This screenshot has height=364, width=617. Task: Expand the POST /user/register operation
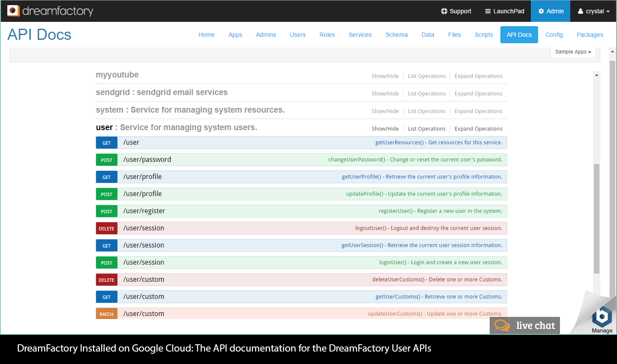pos(144,211)
